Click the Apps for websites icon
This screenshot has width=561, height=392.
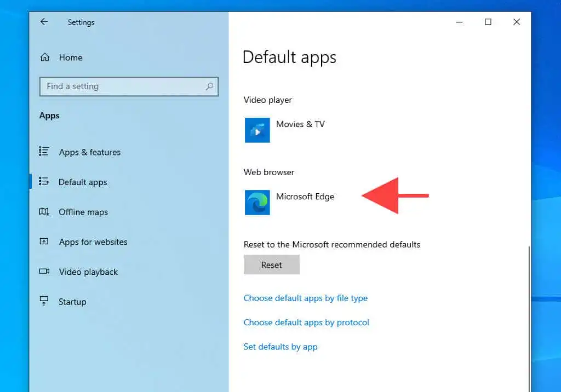coord(44,241)
